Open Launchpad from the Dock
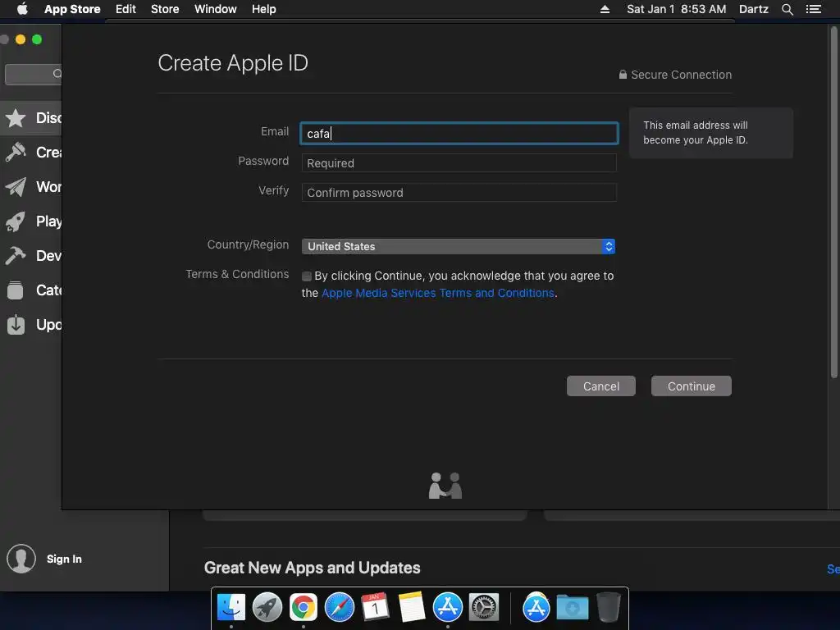 [x=267, y=608]
